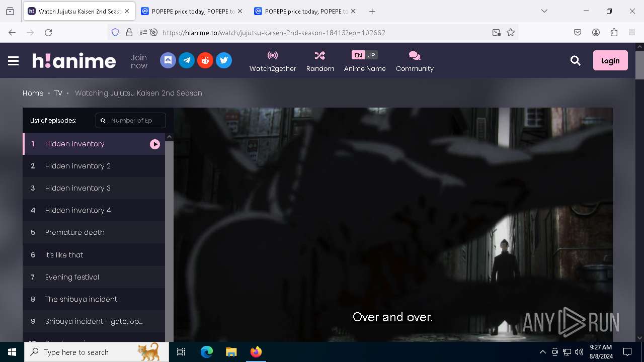The height and width of the screenshot is (362, 644).
Task: Focus the Number of Ep search field
Action: (x=131, y=121)
